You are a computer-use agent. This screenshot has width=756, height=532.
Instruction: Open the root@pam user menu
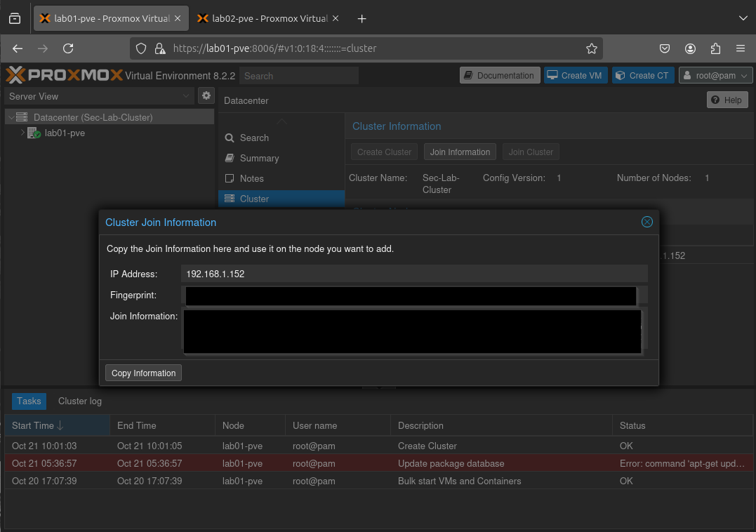715,75
